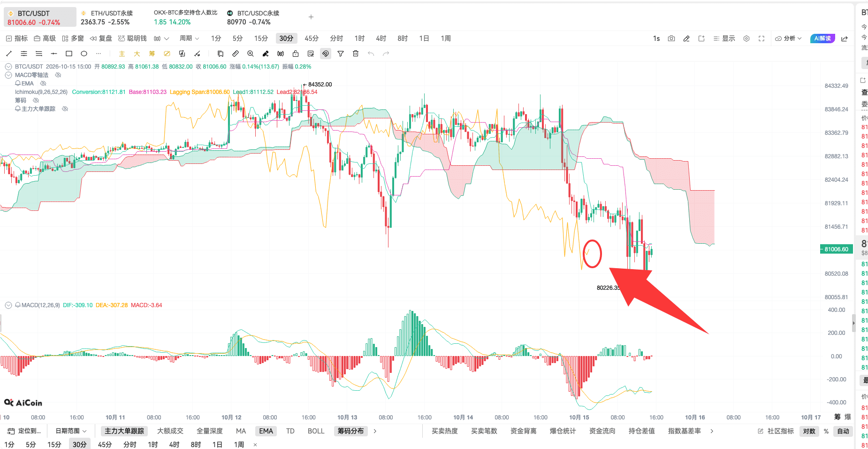Click the orange 主 indicator icon
This screenshot has width=868, height=449.
122,54
